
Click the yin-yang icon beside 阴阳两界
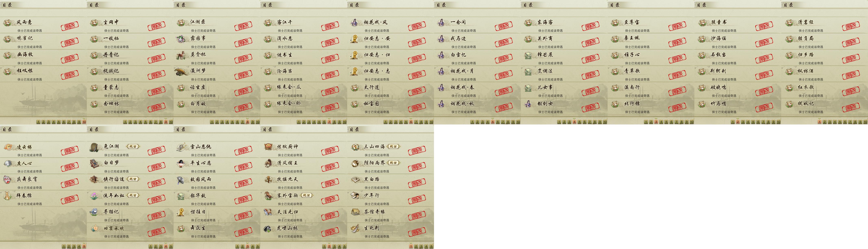click(355, 163)
